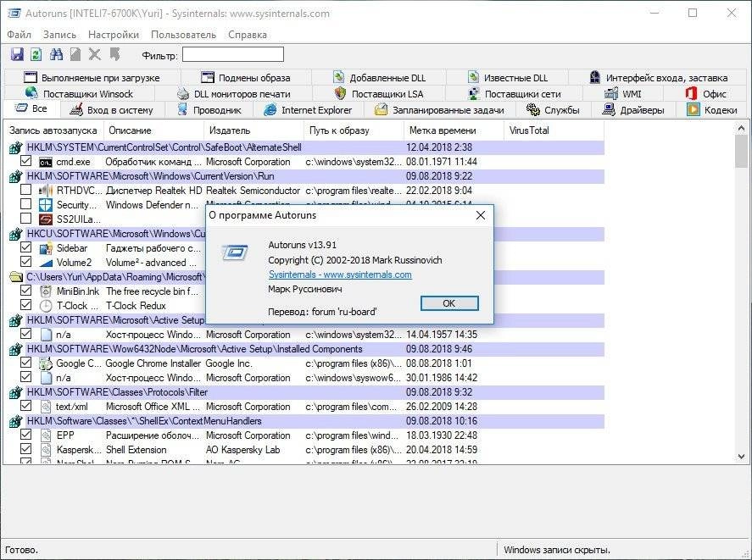Switch to the Известные DLL tab

pyautogui.click(x=507, y=78)
